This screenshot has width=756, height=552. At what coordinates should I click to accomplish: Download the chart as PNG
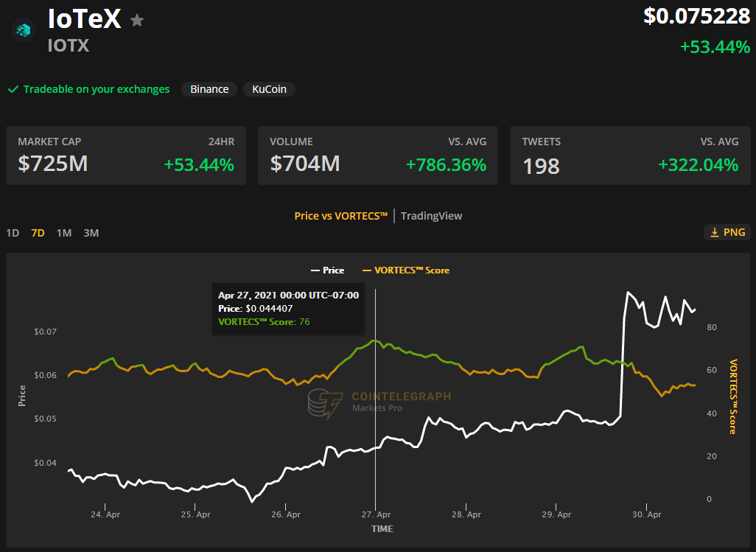point(727,232)
